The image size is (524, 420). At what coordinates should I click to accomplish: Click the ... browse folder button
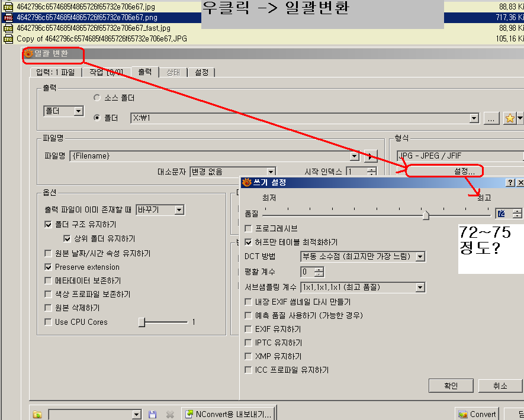click(x=491, y=118)
